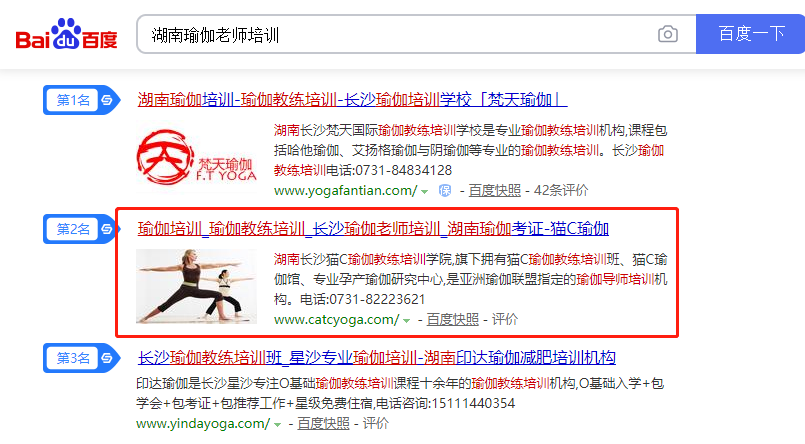Open the www.catcyoga.com URL link
The height and width of the screenshot is (444, 805).
[336, 319]
